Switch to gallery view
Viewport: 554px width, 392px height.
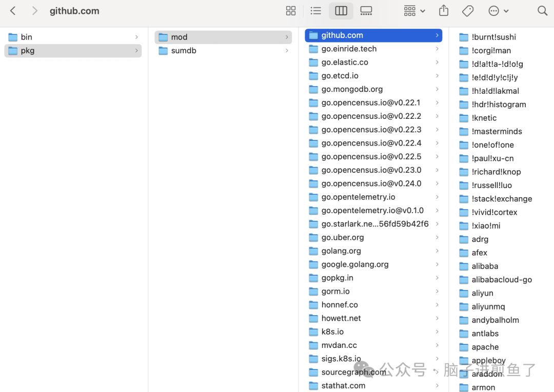pos(366,11)
